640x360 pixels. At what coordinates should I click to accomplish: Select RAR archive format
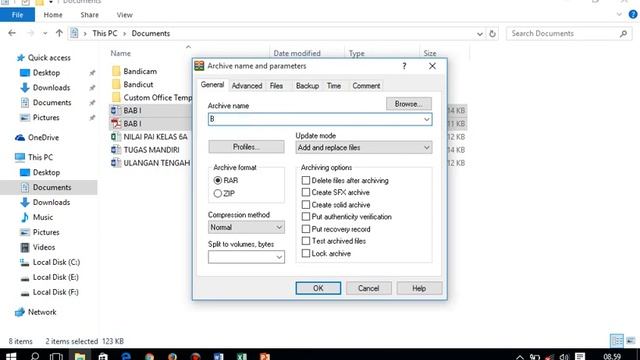click(x=218, y=180)
